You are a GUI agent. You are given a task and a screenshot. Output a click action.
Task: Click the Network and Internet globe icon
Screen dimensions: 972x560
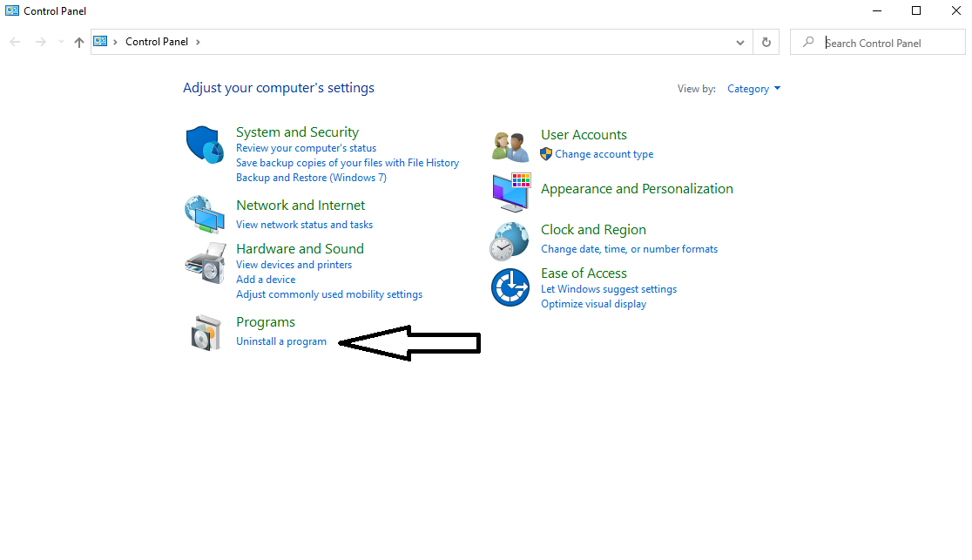click(205, 214)
